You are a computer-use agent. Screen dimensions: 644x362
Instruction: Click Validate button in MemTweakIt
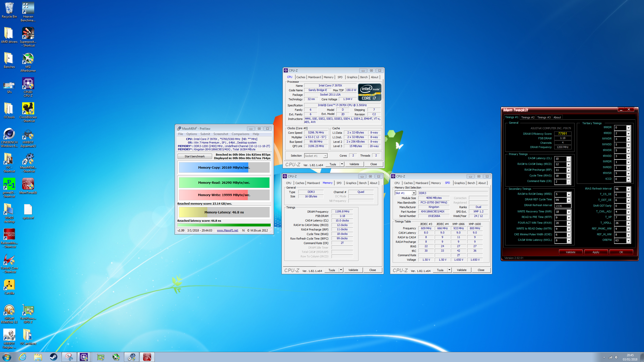point(570,252)
